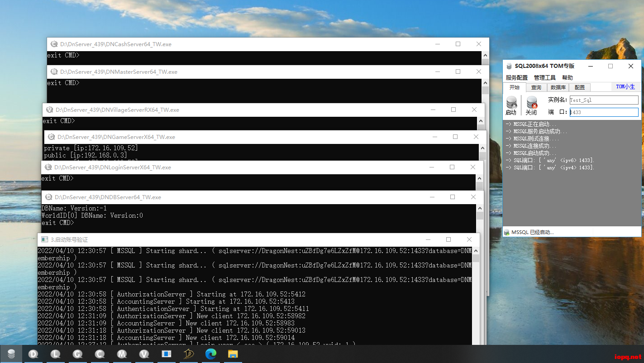Switch to taskbar G server icon
644x363 pixels.
tap(77, 354)
